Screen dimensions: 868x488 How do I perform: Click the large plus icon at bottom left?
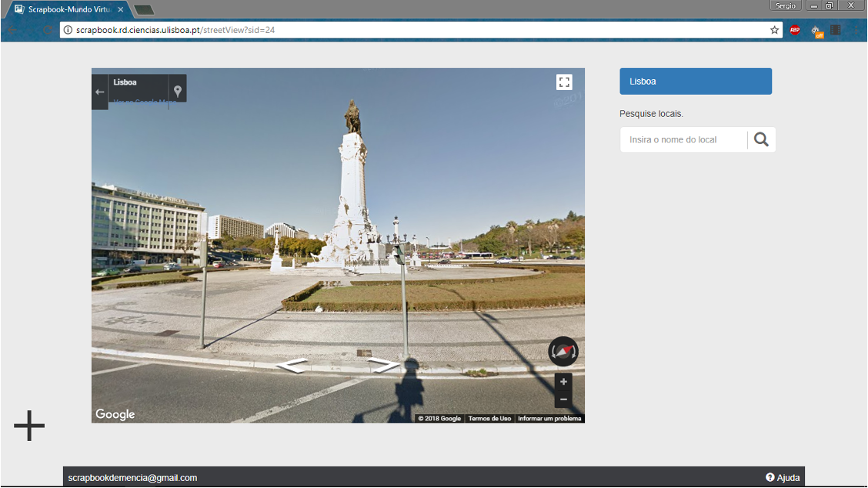pyautogui.click(x=29, y=426)
